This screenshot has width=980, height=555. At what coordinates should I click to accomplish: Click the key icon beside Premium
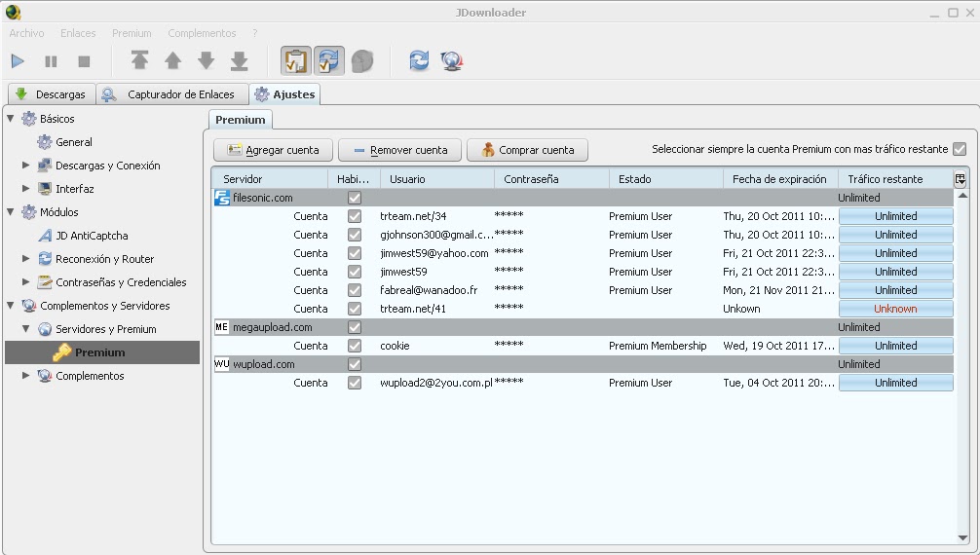click(x=62, y=352)
